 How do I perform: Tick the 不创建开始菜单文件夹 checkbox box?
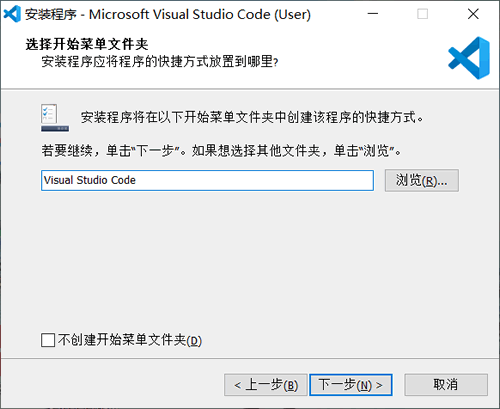click(48, 340)
